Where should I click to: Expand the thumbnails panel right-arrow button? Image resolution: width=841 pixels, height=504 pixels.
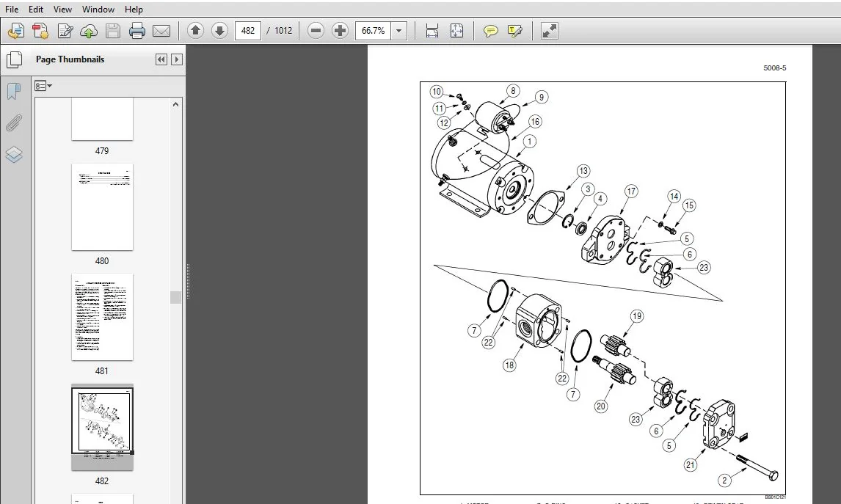click(x=176, y=59)
